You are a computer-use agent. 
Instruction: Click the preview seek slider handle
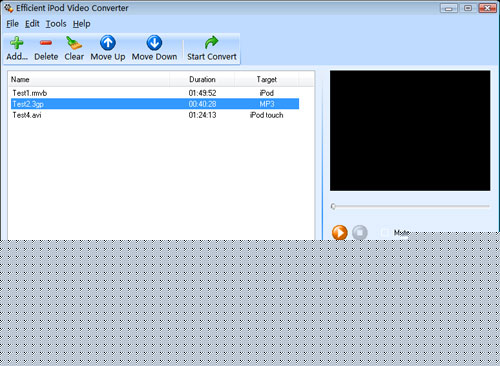point(333,206)
